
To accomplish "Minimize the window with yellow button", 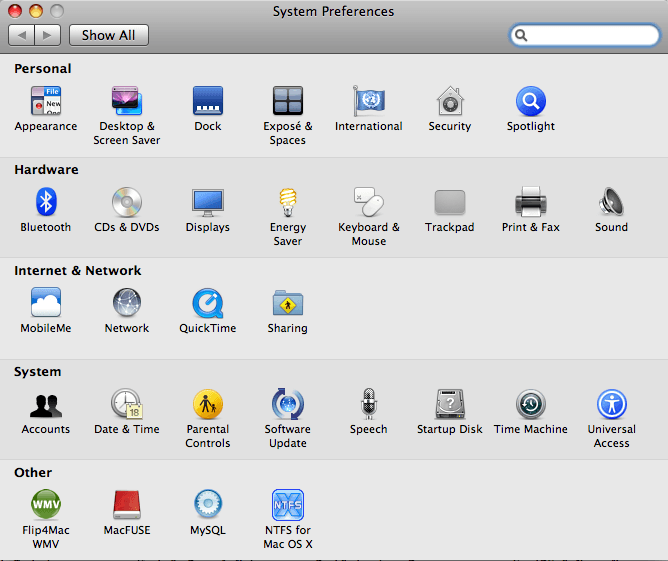I will pyautogui.click(x=36, y=11).
